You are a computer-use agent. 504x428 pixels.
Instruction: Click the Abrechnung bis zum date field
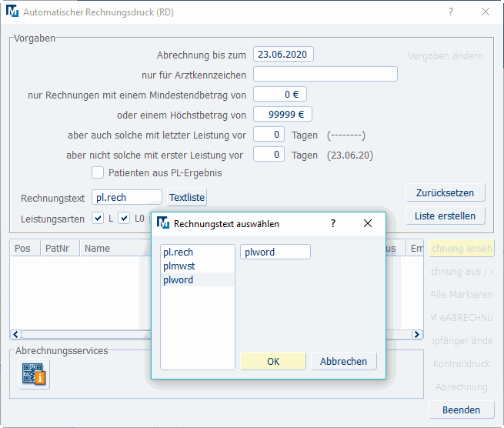(x=283, y=55)
